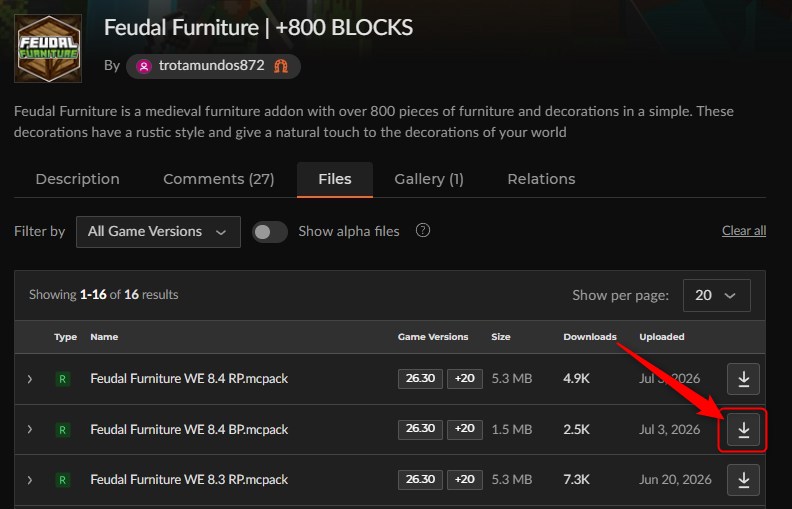Open the Comments (27) tab
Viewport: 792px width, 509px height.
tap(219, 179)
